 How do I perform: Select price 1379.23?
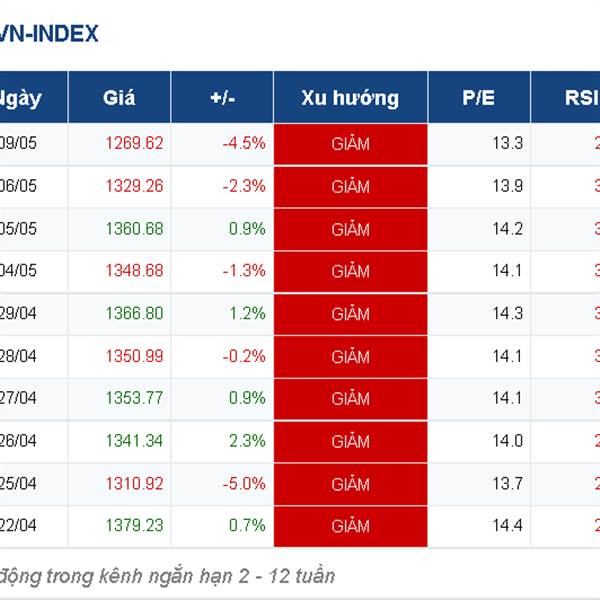134,525
